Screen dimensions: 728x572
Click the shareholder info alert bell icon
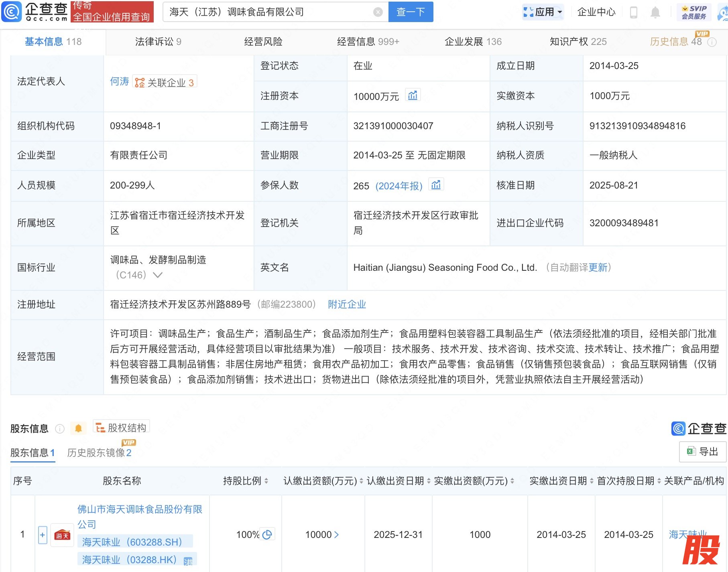click(79, 428)
